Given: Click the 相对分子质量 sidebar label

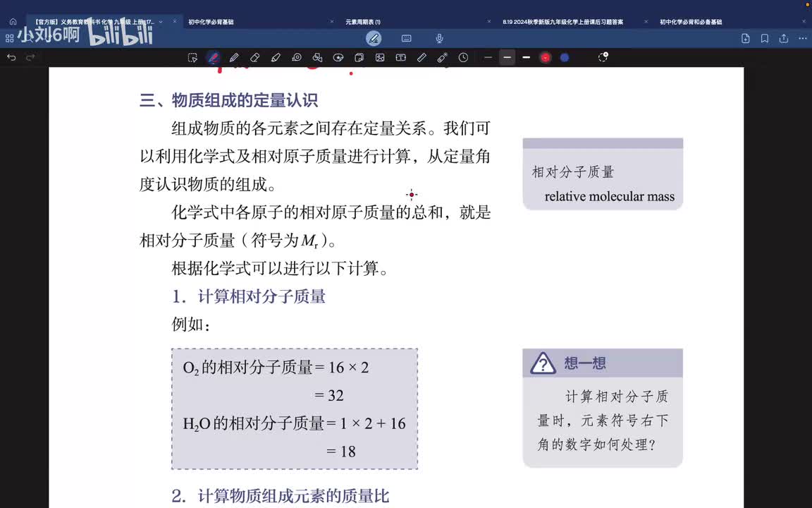Looking at the screenshot, I should pyautogui.click(x=573, y=171).
